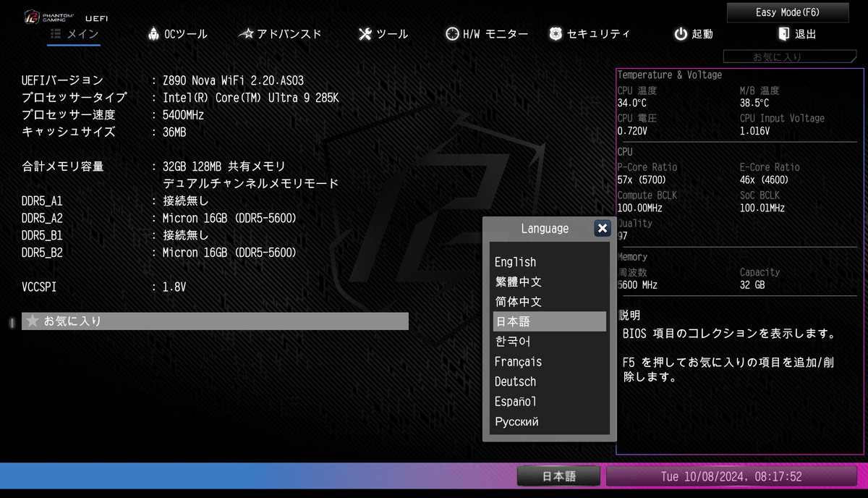
Task: Click CPU temperature reading 34.0°C
Action: tap(632, 104)
